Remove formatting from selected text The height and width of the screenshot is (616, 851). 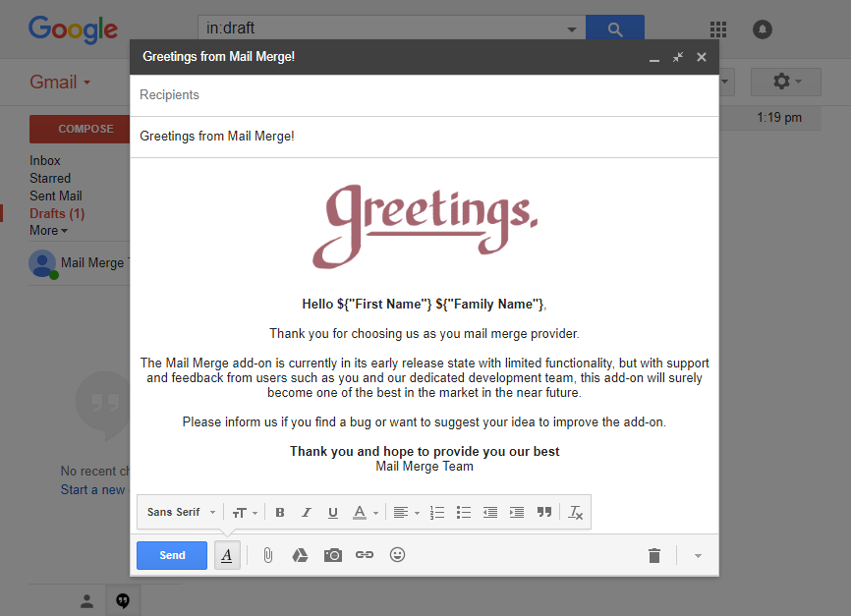577,513
